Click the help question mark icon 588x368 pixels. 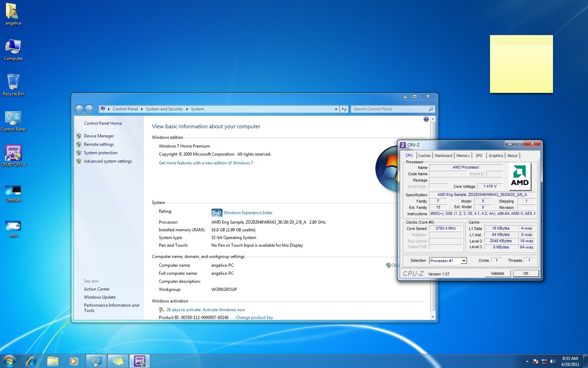pyautogui.click(x=426, y=119)
